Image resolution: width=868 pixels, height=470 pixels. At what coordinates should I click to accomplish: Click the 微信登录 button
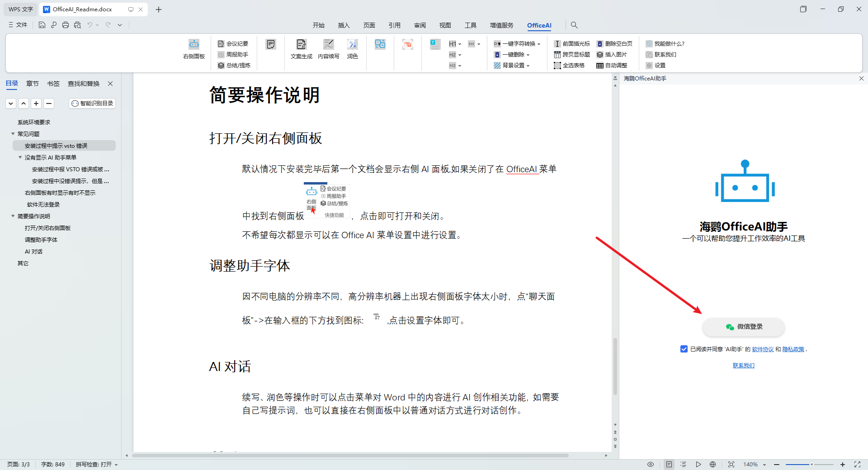[744, 327]
